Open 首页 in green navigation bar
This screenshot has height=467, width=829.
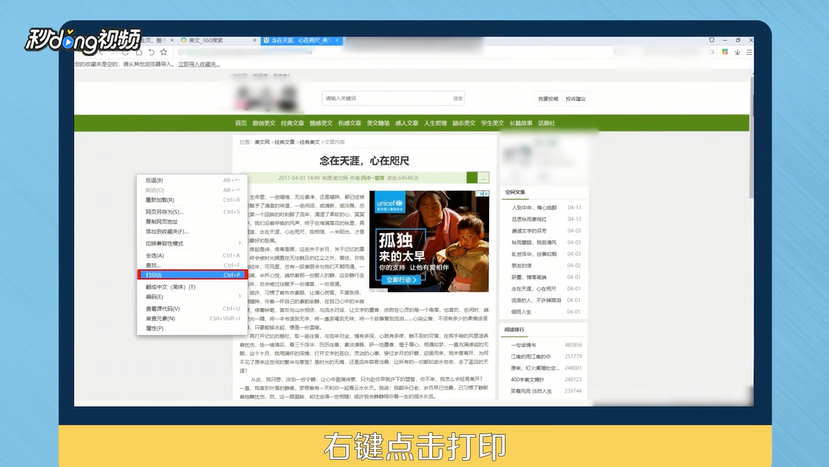point(241,123)
